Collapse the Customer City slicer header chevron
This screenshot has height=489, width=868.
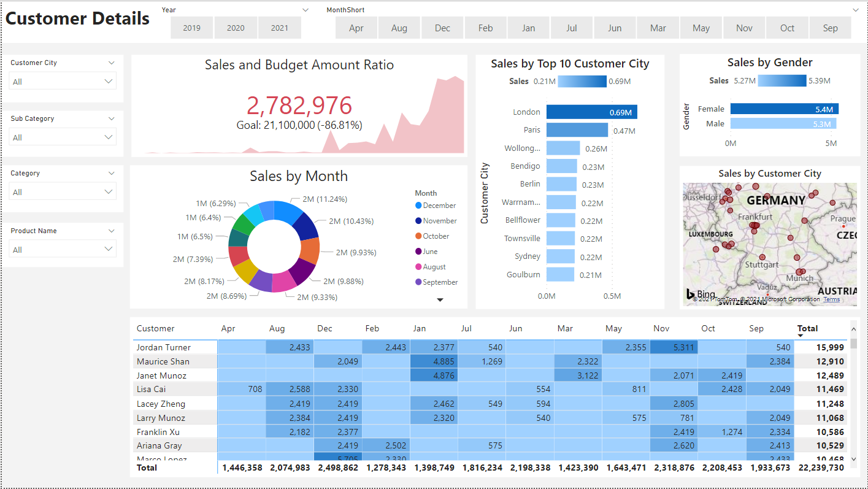point(111,62)
